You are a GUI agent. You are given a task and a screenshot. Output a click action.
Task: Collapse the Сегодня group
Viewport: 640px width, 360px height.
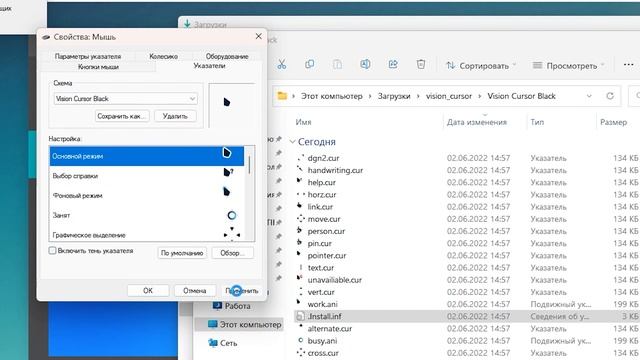[292, 142]
